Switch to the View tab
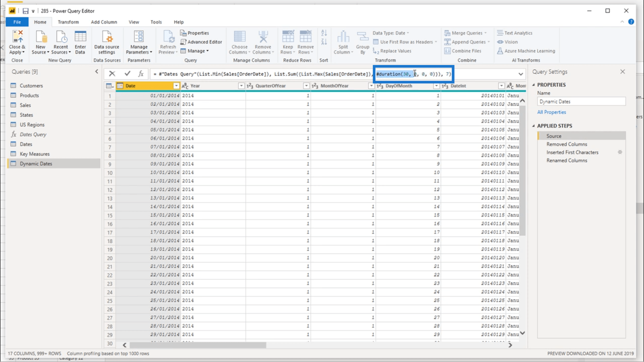 point(134,22)
